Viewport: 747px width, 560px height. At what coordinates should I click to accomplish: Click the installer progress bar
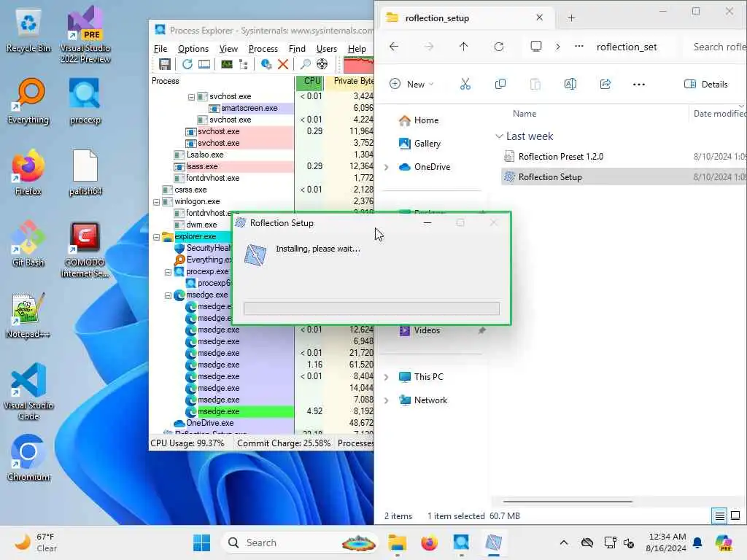[371, 308]
